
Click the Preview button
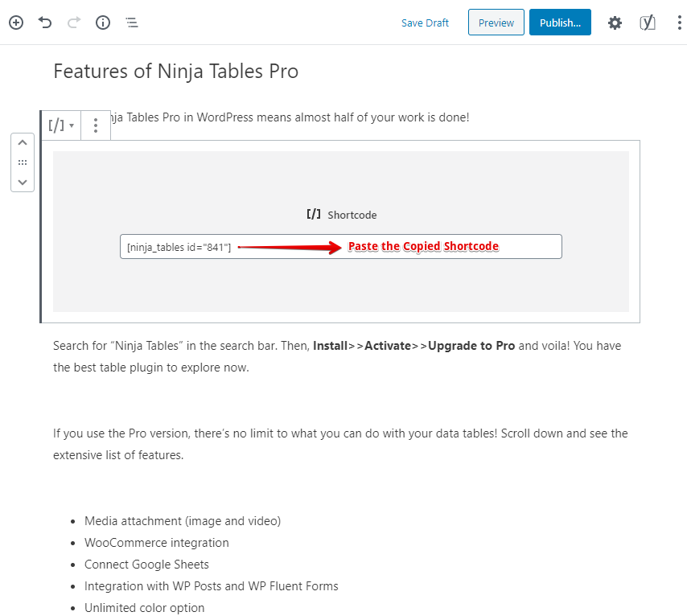pos(496,23)
